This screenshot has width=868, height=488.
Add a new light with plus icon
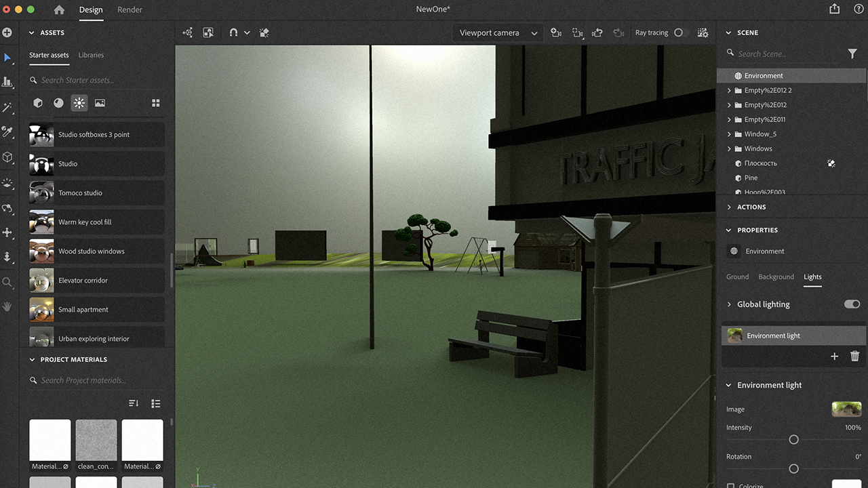pos(834,356)
